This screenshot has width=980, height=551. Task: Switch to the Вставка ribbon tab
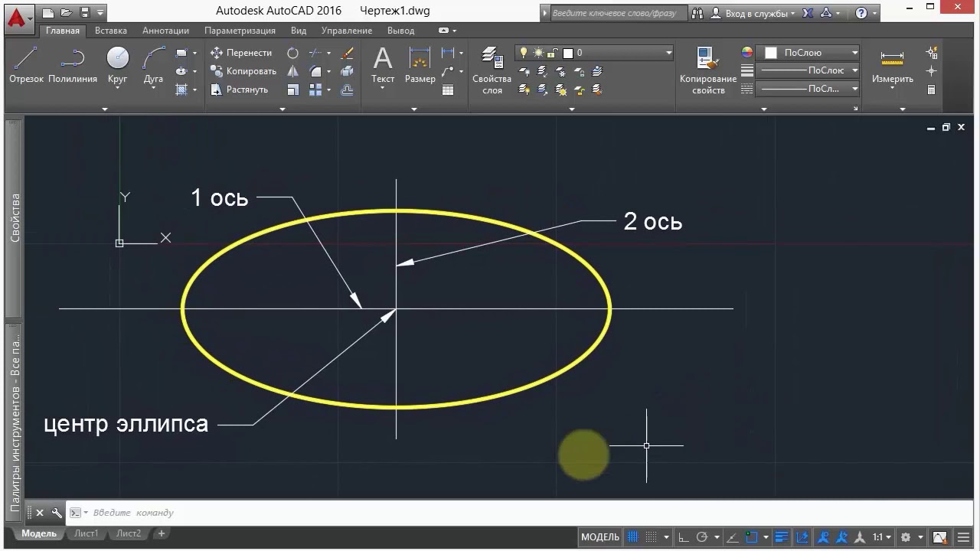tap(111, 31)
